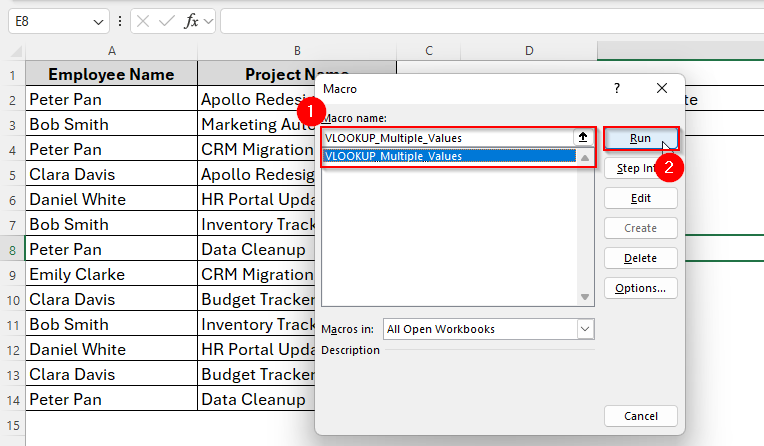Viewport: 764px width, 446px height.
Task: Click the Macro dialog help question mark
Action: click(617, 88)
